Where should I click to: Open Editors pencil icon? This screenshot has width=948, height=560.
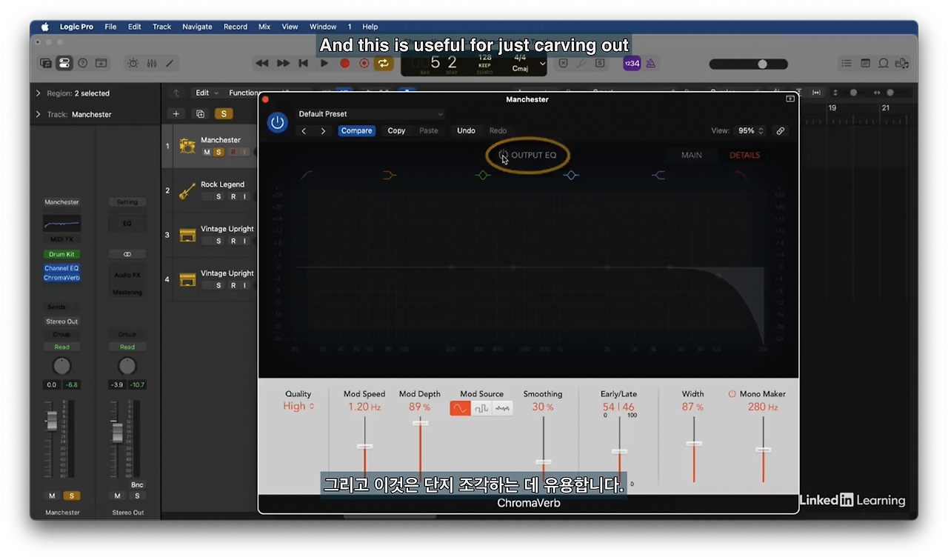170,64
